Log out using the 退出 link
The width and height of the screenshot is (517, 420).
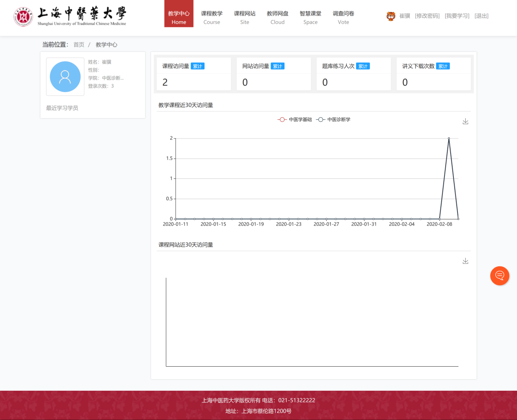point(481,16)
